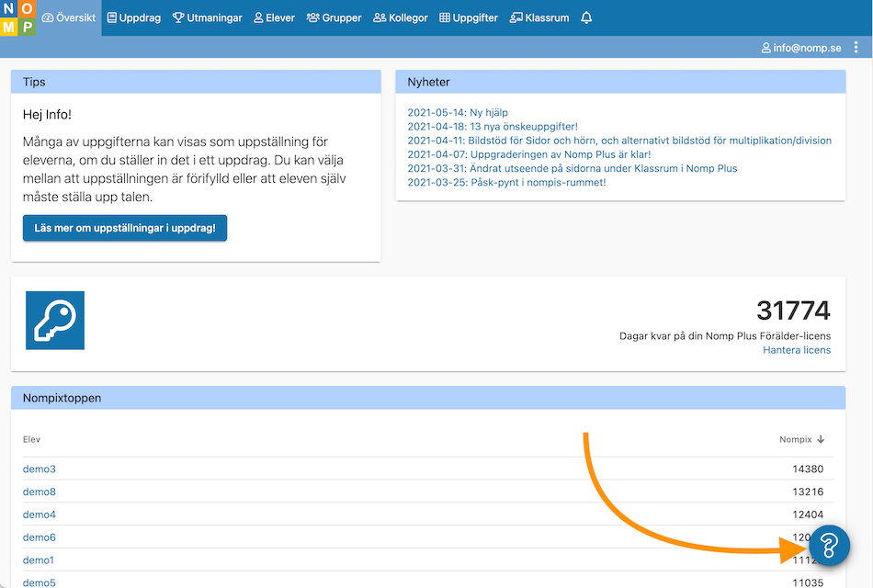The height and width of the screenshot is (588, 873).
Task: Select Nompix value 11035
Action: pyautogui.click(x=808, y=582)
